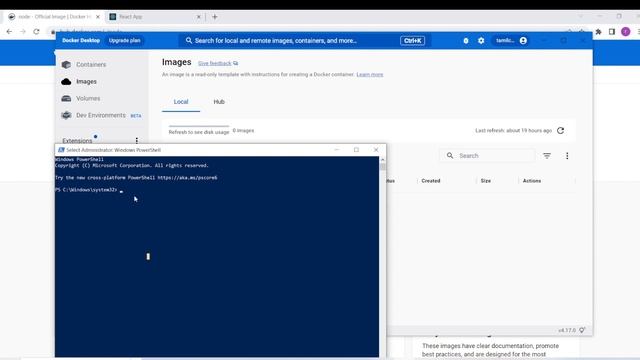The width and height of the screenshot is (640, 360).
Task: Open the Learn more link
Action: point(370,74)
